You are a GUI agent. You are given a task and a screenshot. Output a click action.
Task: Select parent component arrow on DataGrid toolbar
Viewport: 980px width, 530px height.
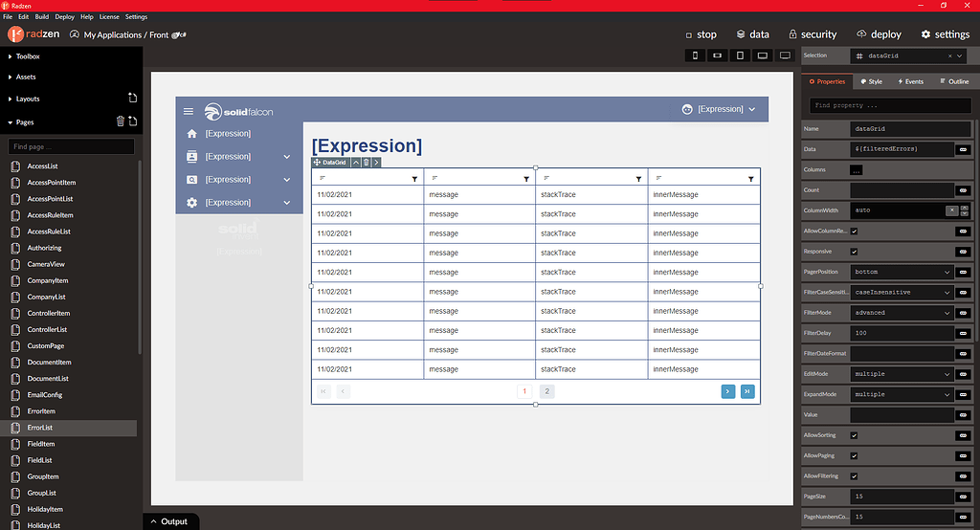(356, 163)
